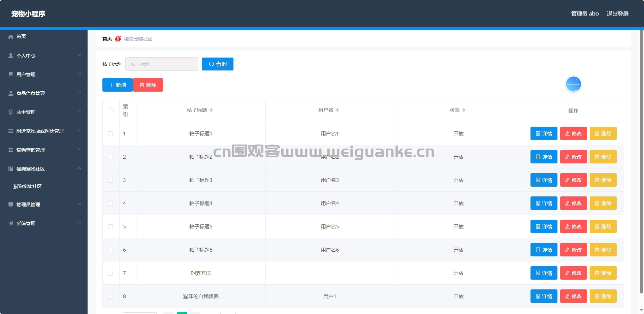Expand the 个人中心 menu chevron
The height and width of the screenshot is (314, 644).
(x=79, y=55)
